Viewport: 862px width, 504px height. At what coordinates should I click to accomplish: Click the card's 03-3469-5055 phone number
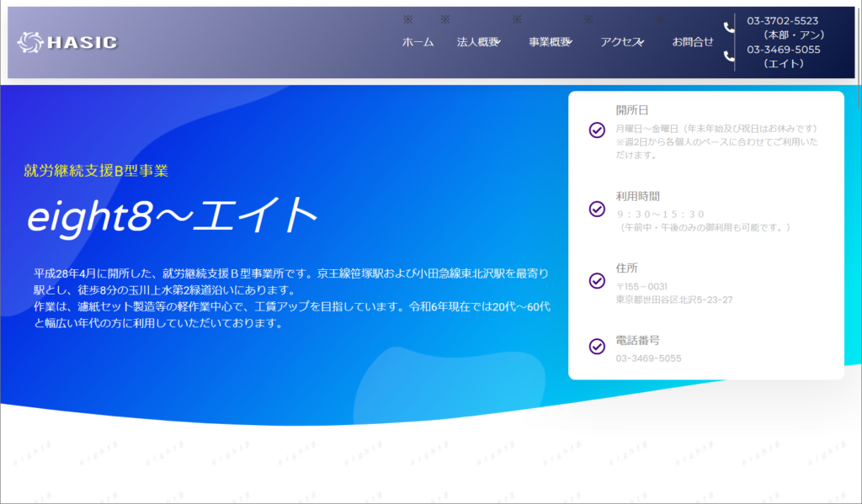(x=649, y=358)
